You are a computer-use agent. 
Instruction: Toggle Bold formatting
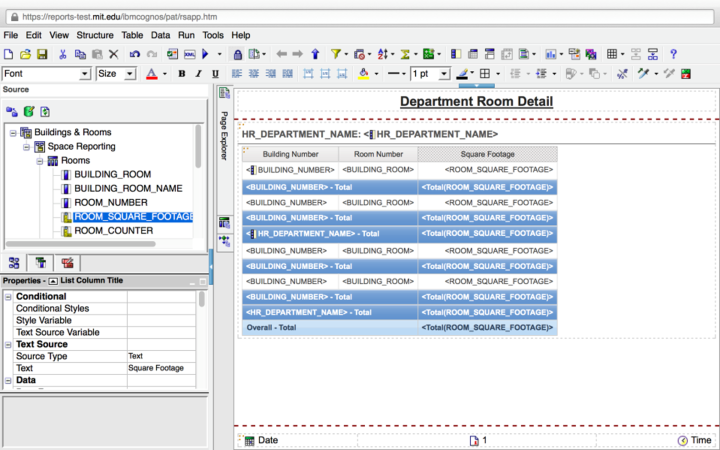coord(182,74)
